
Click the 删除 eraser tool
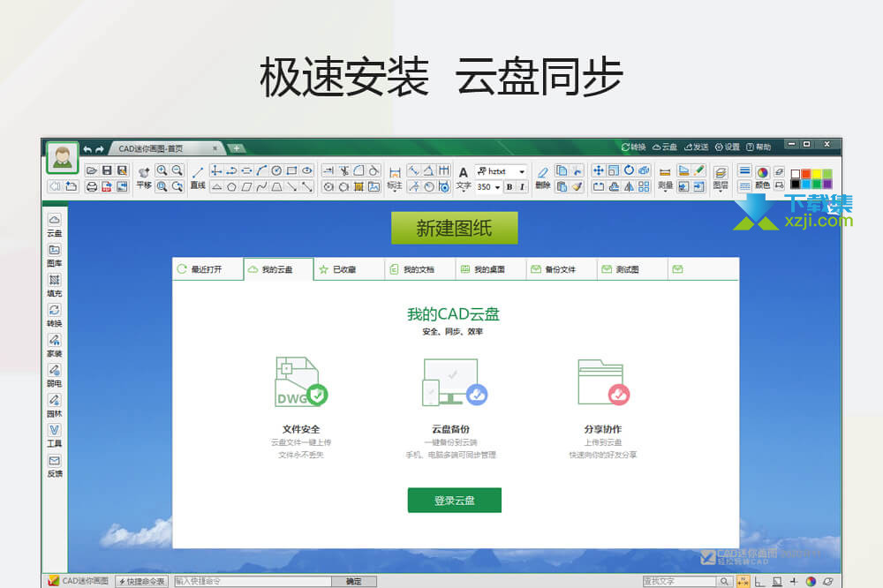click(542, 177)
